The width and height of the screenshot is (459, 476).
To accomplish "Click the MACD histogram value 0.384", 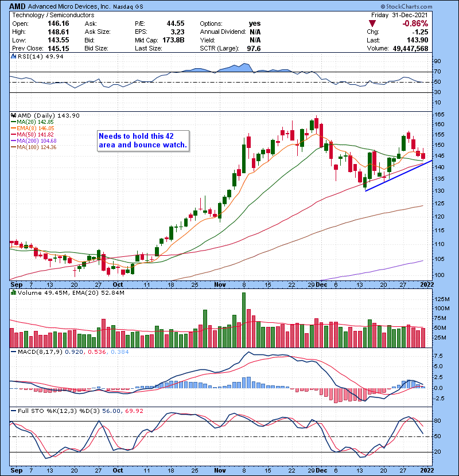I will [x=120, y=352].
